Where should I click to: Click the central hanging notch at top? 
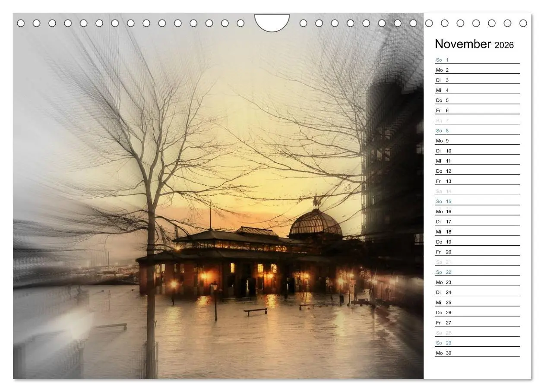click(273, 21)
